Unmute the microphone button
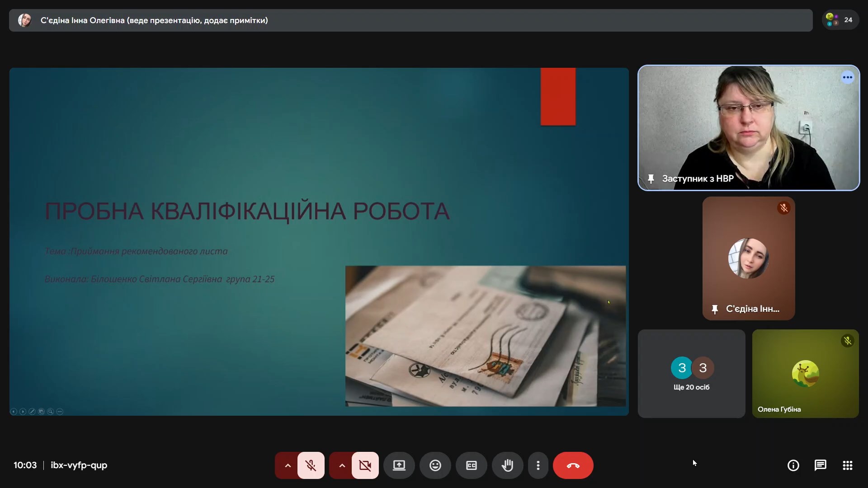 pos(311,465)
